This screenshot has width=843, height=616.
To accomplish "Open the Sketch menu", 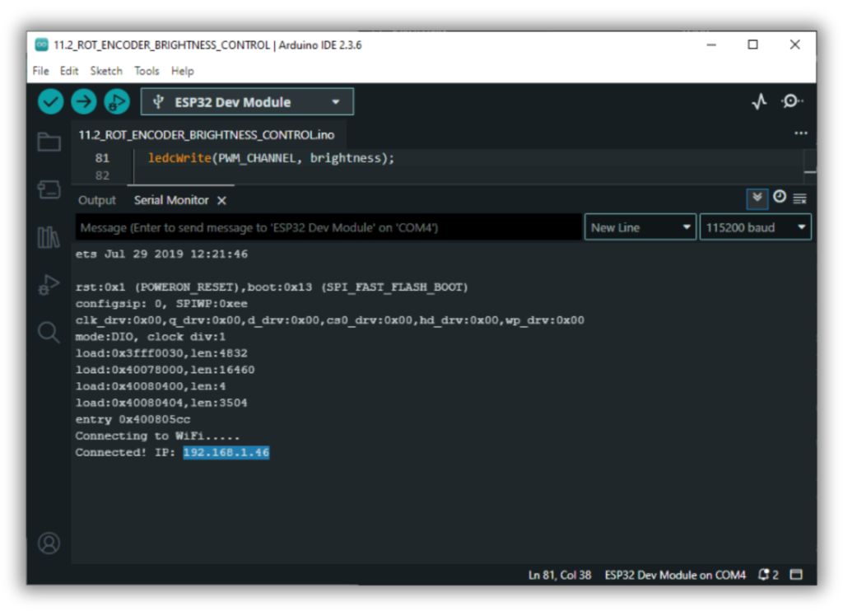I will click(106, 71).
